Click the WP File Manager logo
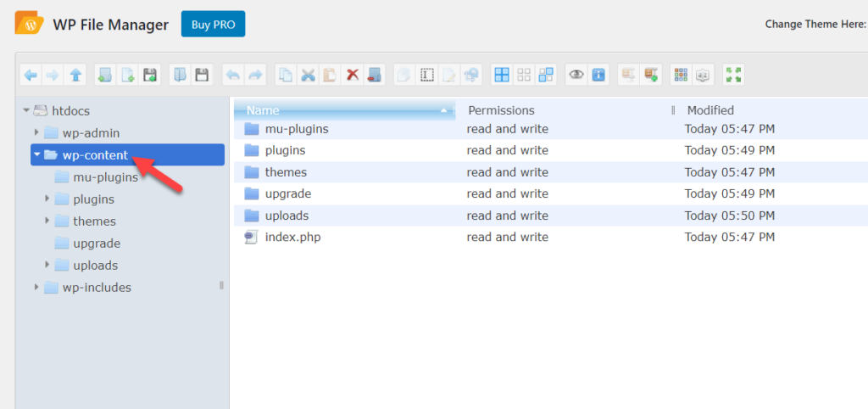Image resolution: width=868 pixels, height=409 pixels. click(30, 23)
